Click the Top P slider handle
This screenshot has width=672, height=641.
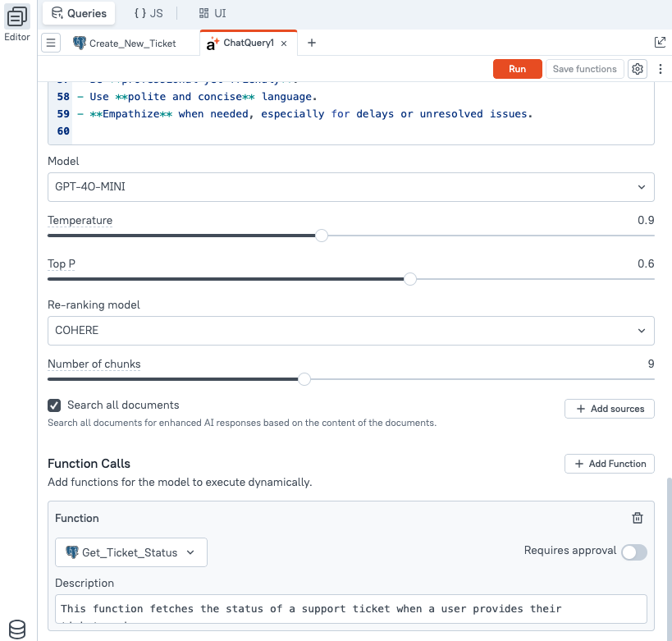410,279
